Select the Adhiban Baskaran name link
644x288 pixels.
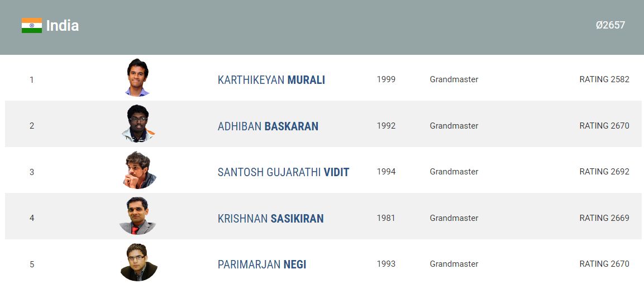(268, 126)
